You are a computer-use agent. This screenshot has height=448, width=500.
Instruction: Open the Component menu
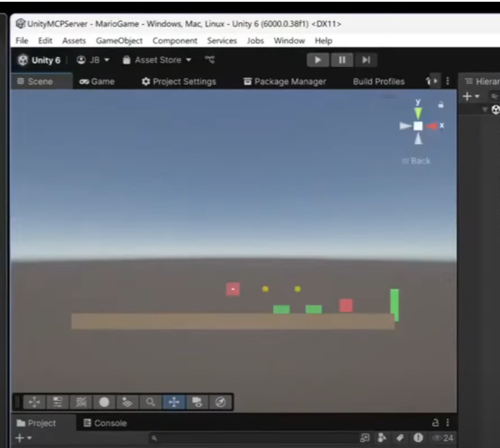click(x=175, y=41)
